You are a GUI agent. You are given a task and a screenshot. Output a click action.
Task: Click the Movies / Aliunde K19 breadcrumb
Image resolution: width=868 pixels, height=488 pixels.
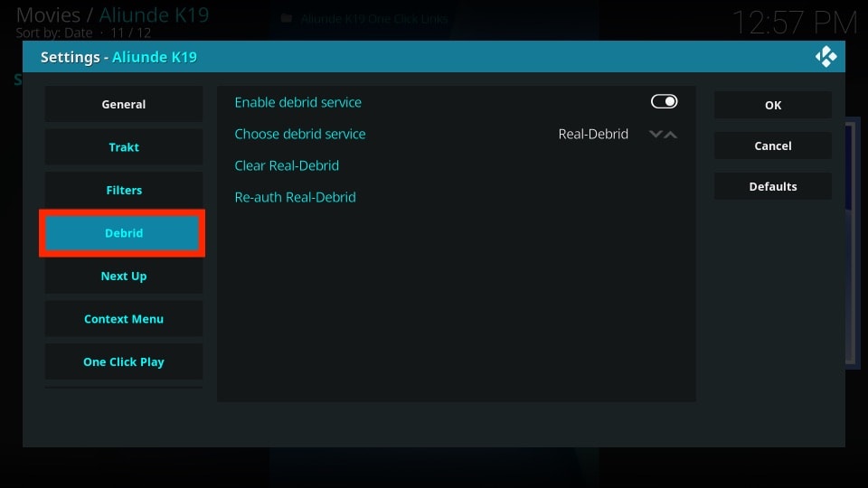click(x=112, y=15)
